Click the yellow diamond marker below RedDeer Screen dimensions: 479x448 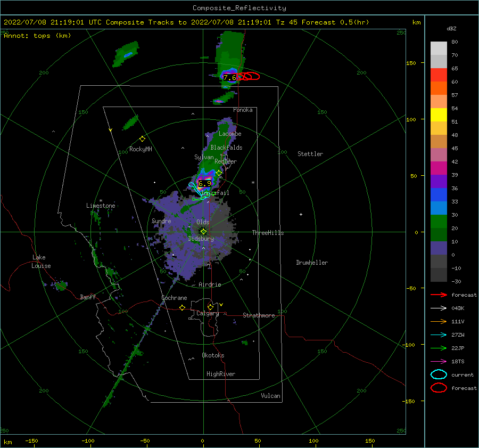point(219,173)
